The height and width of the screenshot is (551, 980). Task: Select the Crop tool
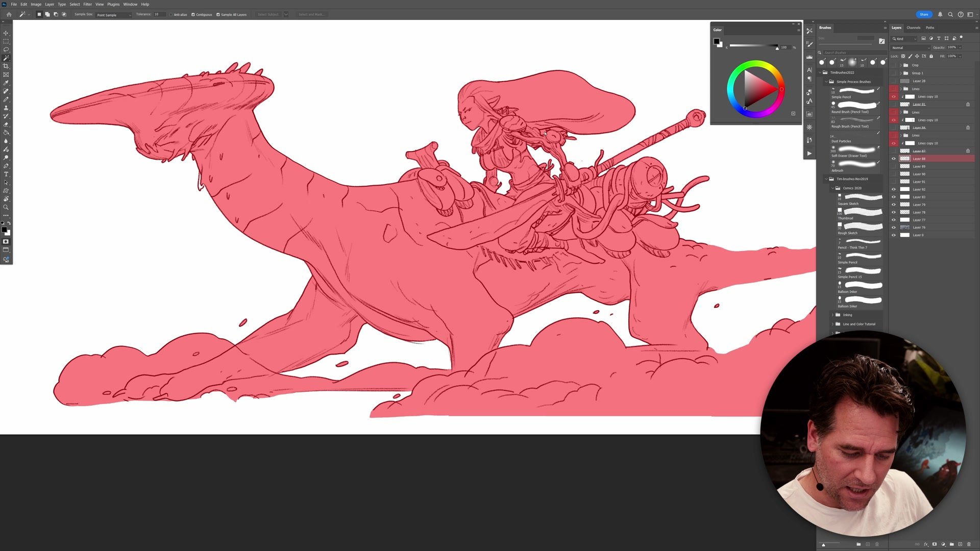coord(6,66)
